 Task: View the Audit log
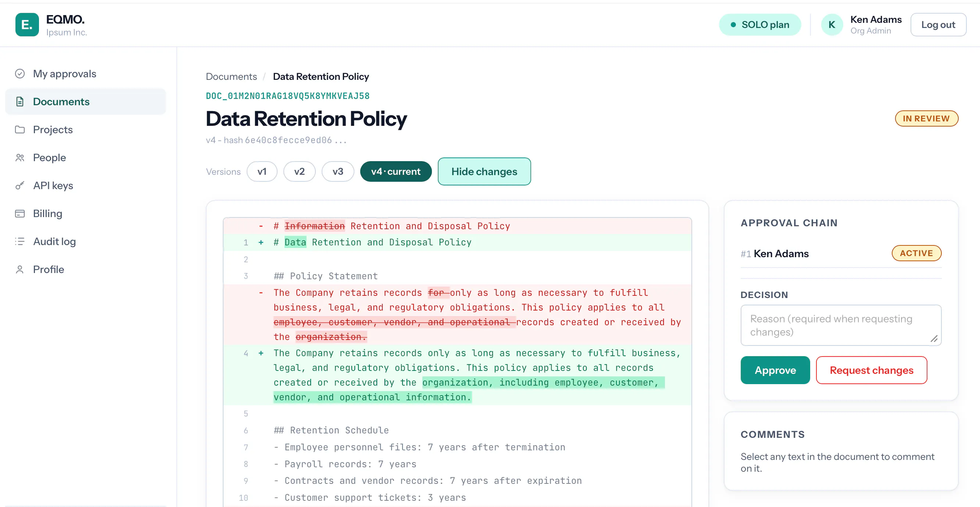coord(86,241)
